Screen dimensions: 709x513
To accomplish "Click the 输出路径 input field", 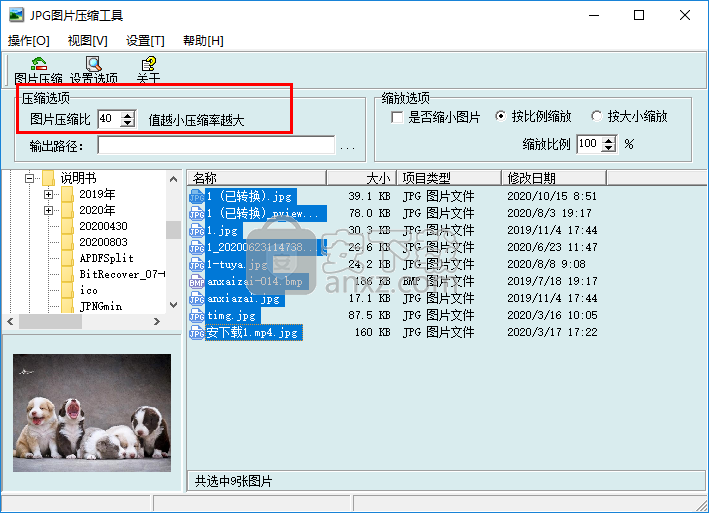I will point(216,146).
